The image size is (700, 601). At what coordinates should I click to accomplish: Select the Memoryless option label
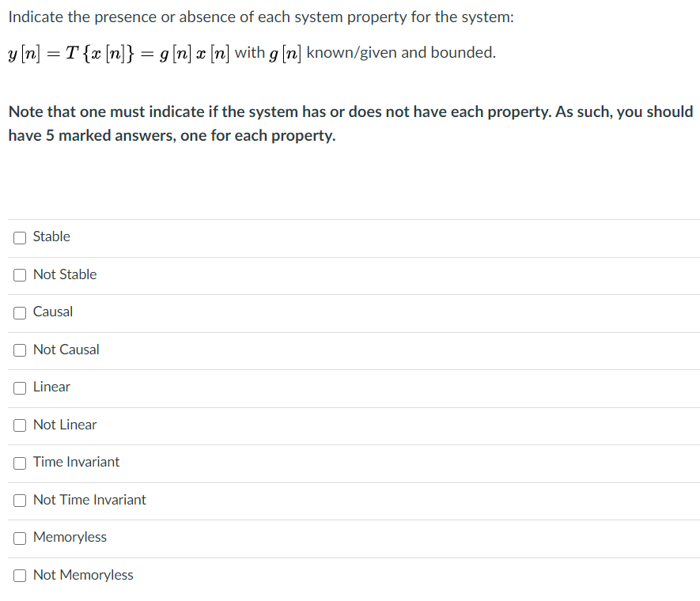click(x=70, y=537)
